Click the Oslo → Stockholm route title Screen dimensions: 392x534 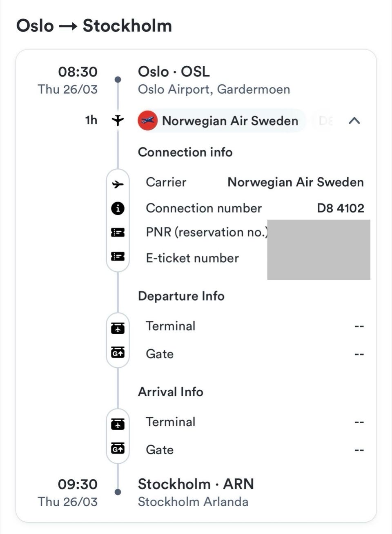tap(94, 26)
